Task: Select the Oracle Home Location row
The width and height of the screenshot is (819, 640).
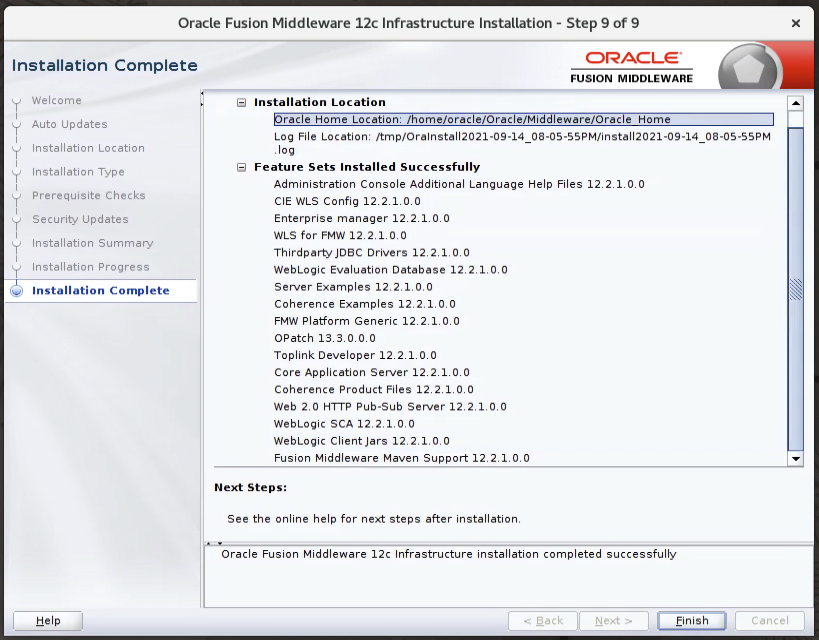Action: 523,119
